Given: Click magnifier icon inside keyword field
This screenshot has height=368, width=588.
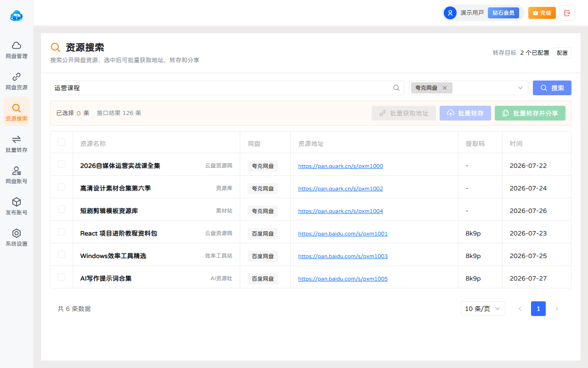Looking at the screenshot, I should pyautogui.click(x=396, y=88).
